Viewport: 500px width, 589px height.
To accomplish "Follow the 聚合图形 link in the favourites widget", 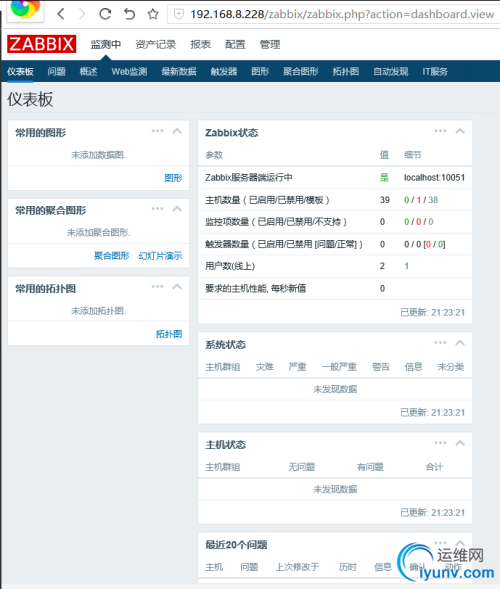I will (112, 256).
